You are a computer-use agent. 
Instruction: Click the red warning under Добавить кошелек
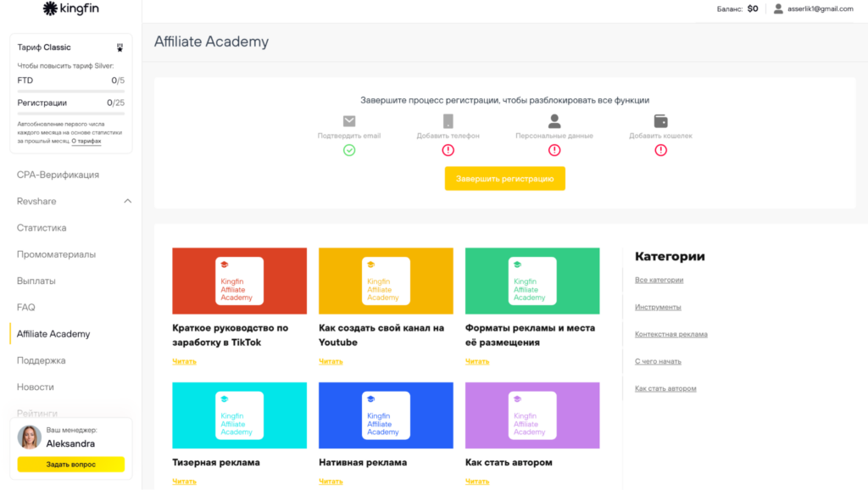[660, 150]
